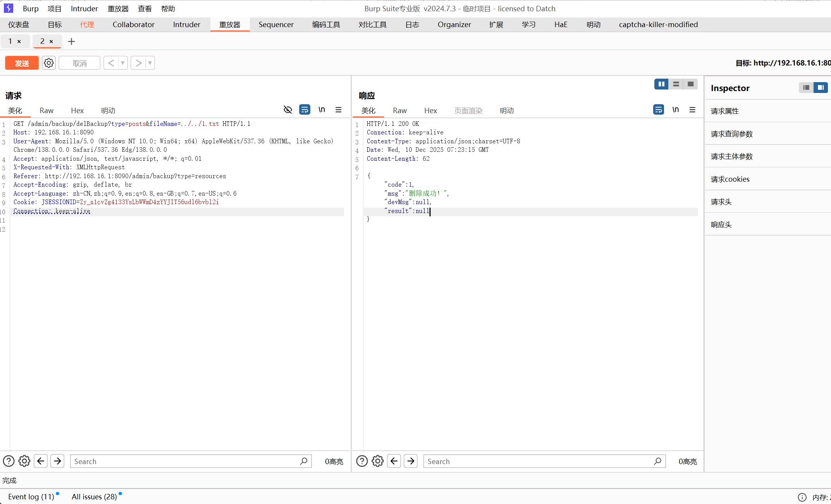This screenshot has height=504, width=831.
Task: Select the combined tabbed layout icon
Action: (690, 84)
